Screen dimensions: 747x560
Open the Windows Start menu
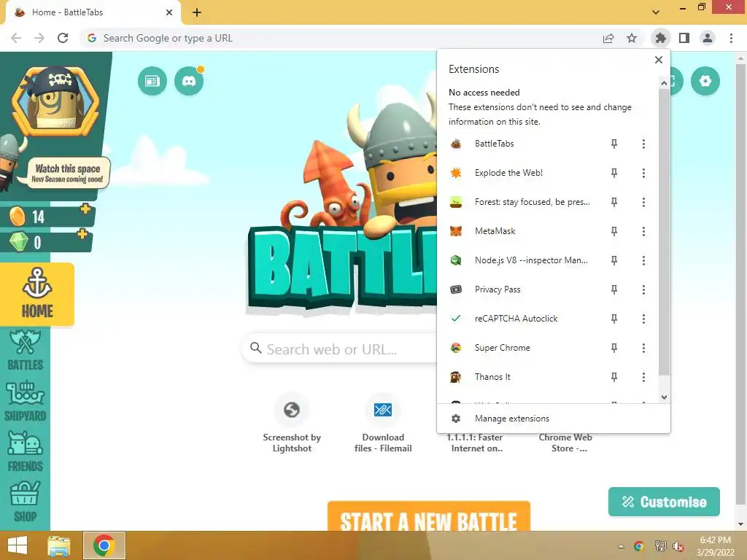[18, 545]
